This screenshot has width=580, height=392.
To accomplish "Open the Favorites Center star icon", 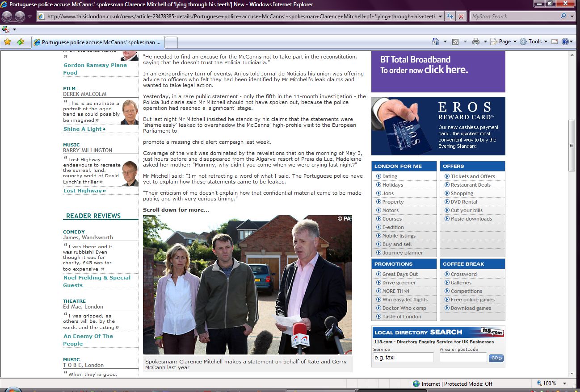I will pyautogui.click(x=7, y=42).
